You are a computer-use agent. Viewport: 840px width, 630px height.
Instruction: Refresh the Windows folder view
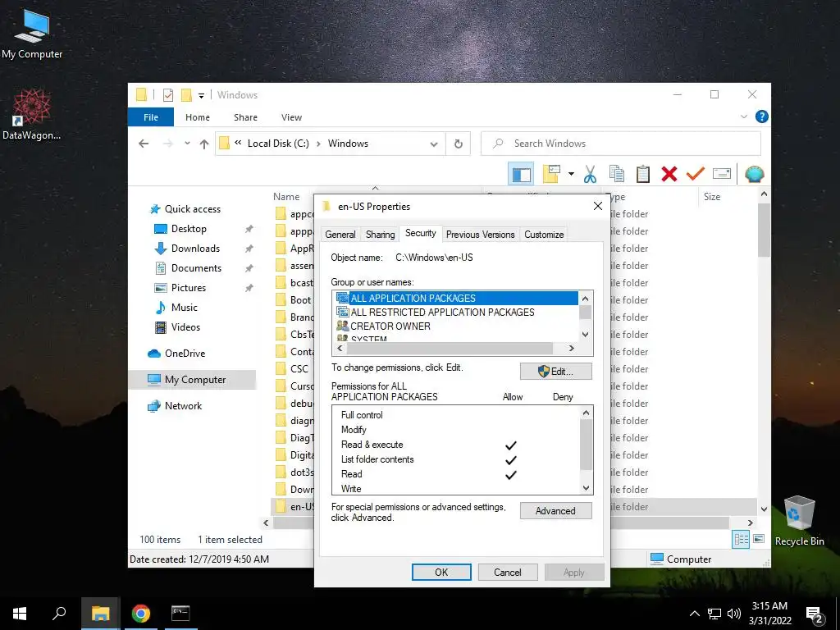458,144
